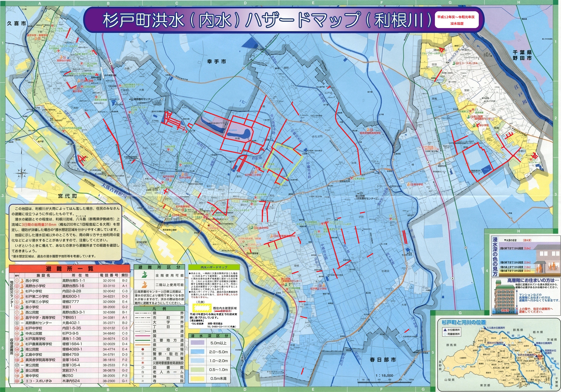Pick the blue 2.0〜5.0m depth swatch
Image resolution: width=561 pixels, height=392 pixels.
point(197,352)
